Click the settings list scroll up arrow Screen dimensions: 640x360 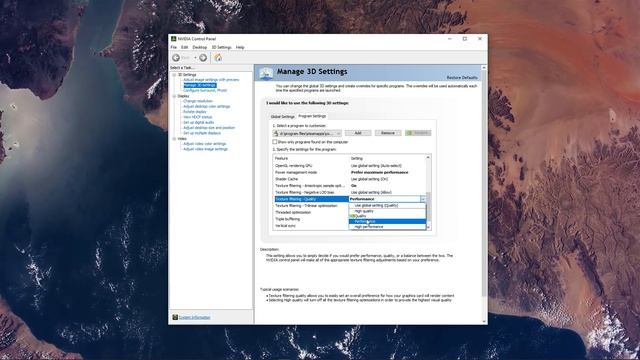(x=428, y=158)
